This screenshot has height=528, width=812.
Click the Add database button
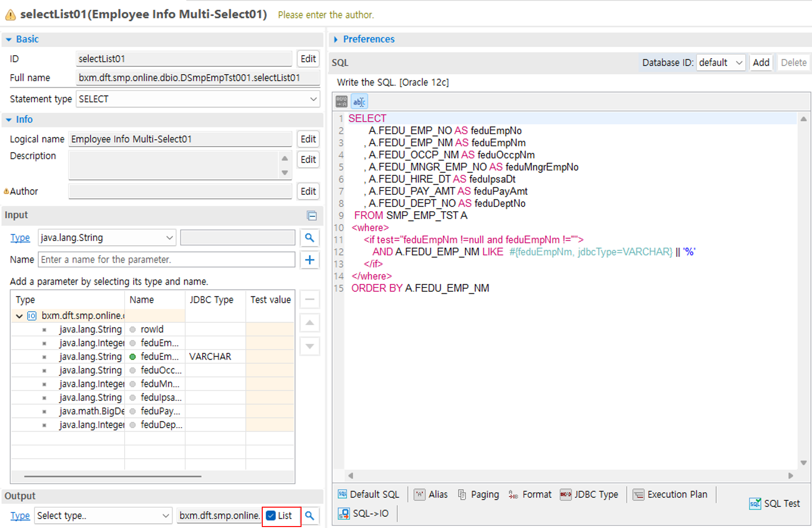point(761,63)
